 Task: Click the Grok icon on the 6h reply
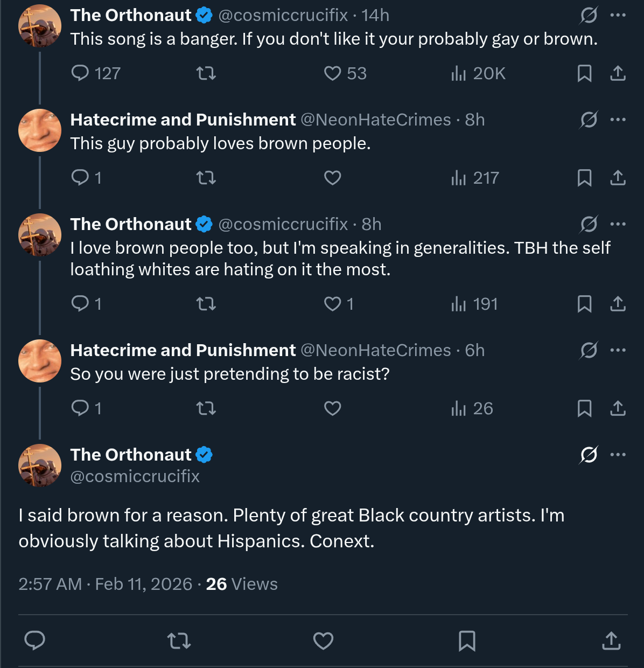point(589,350)
